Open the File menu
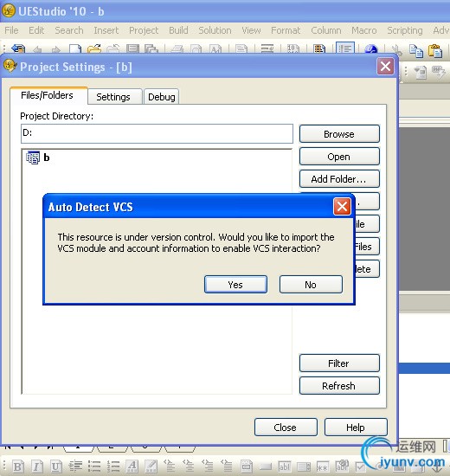 coord(11,30)
